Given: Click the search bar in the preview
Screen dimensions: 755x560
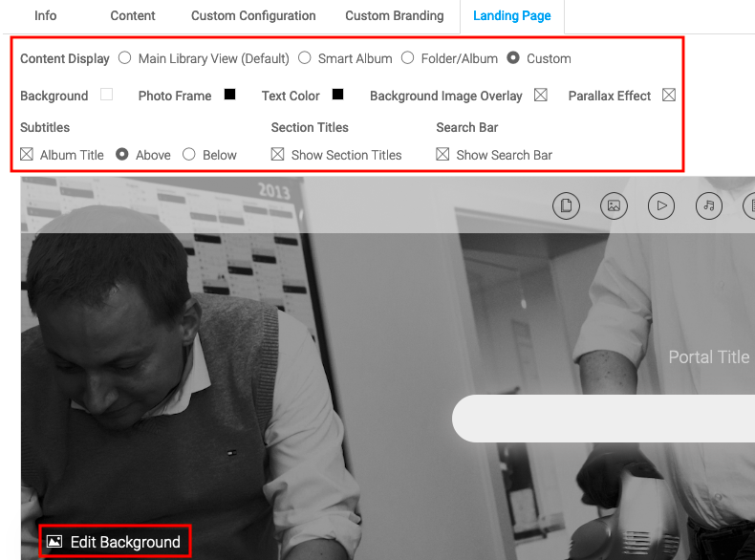Looking at the screenshot, I should coord(602,419).
